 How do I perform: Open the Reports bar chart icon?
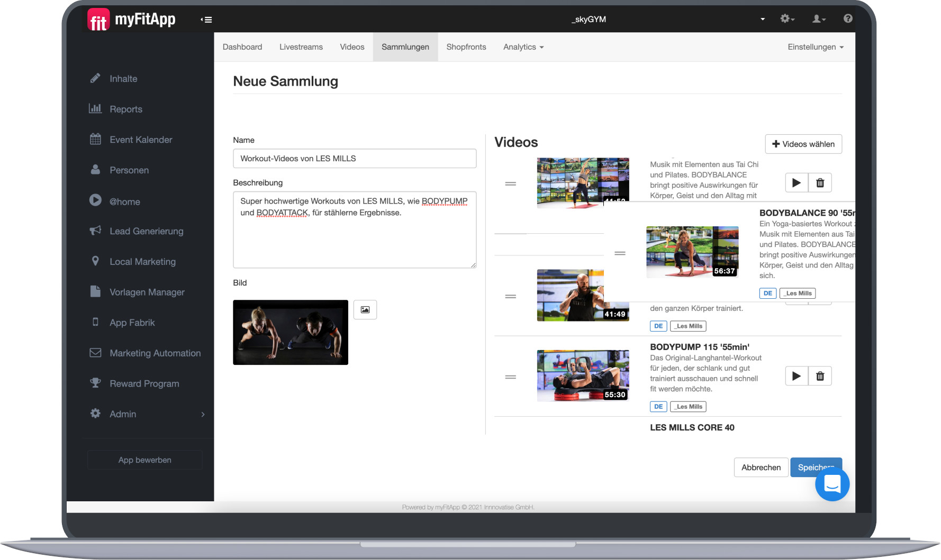click(95, 108)
